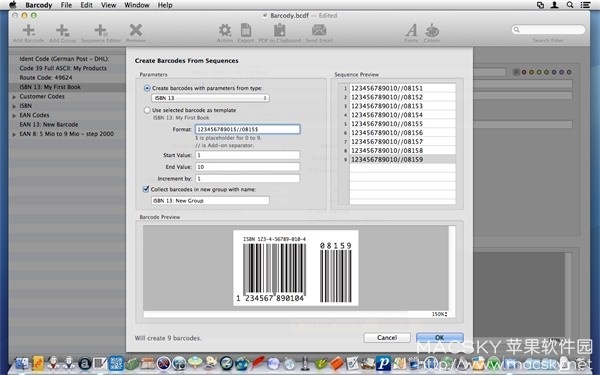Image resolution: width=600 pixels, height=375 pixels.
Task: Select the purple color label dot
Action: (561, 72)
